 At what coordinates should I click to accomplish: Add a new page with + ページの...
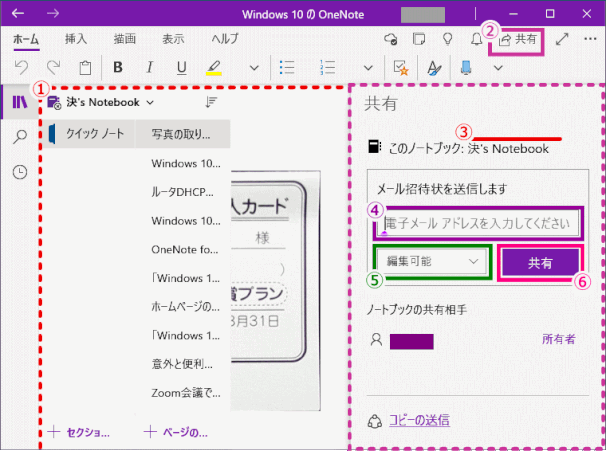[x=176, y=432]
